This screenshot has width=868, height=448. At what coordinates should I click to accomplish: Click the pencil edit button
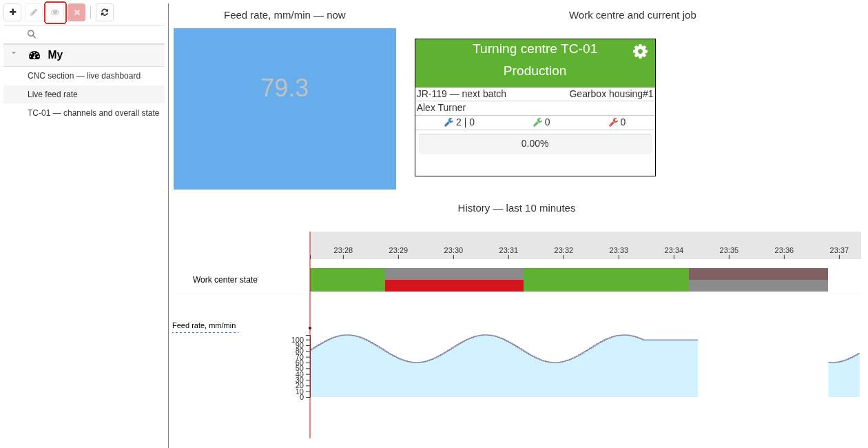tap(34, 12)
